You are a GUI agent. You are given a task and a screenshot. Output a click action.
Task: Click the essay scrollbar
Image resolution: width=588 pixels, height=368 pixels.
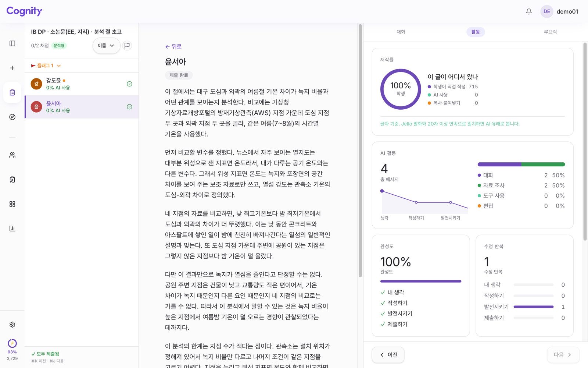pos(360,151)
